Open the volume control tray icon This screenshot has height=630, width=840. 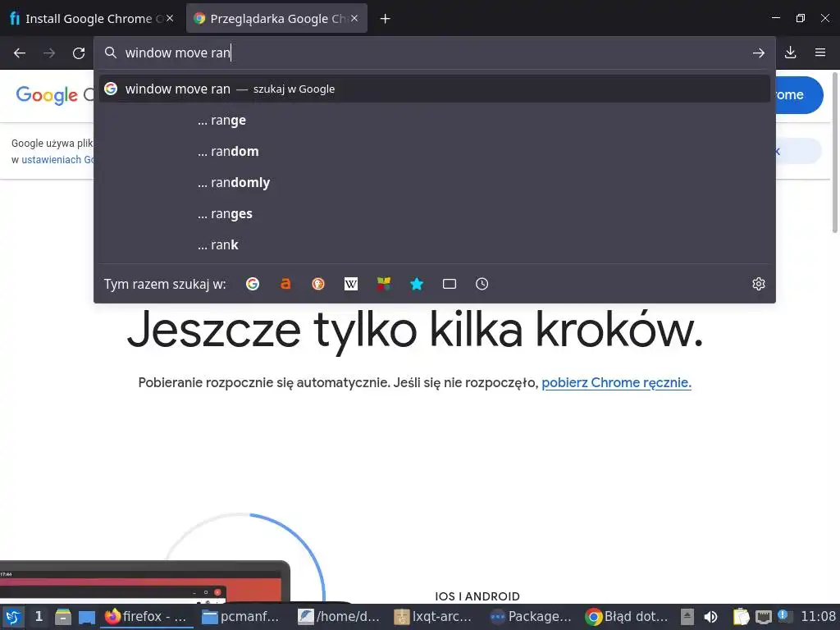(x=711, y=617)
